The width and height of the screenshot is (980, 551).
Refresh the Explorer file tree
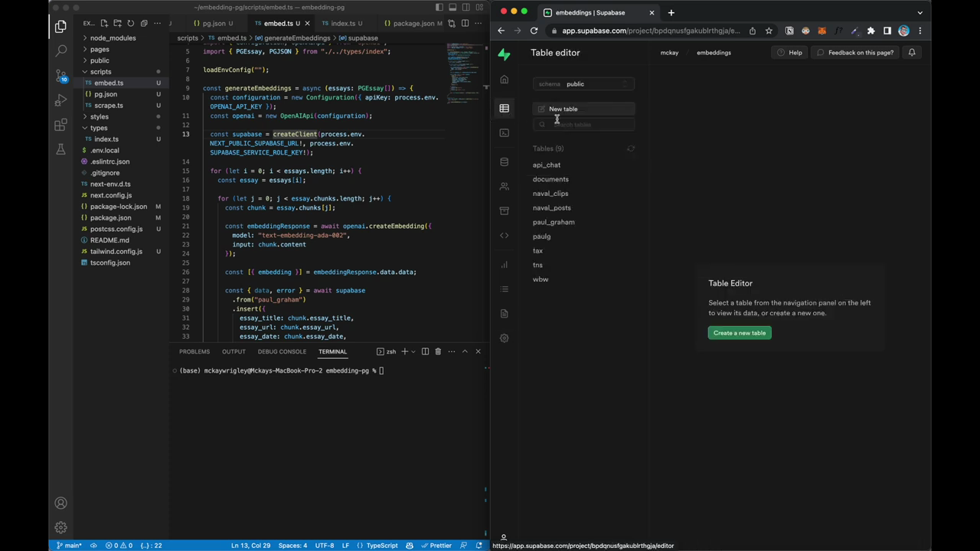[131, 24]
